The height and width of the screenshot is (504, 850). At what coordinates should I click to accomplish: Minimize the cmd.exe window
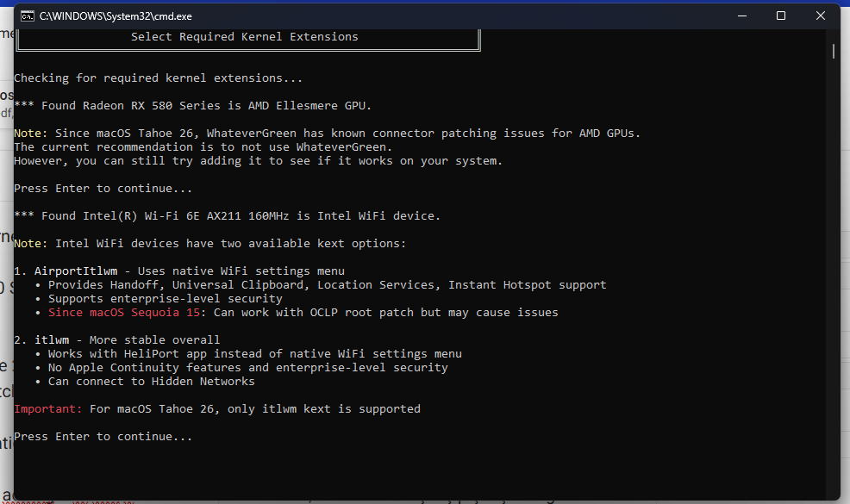pos(743,16)
